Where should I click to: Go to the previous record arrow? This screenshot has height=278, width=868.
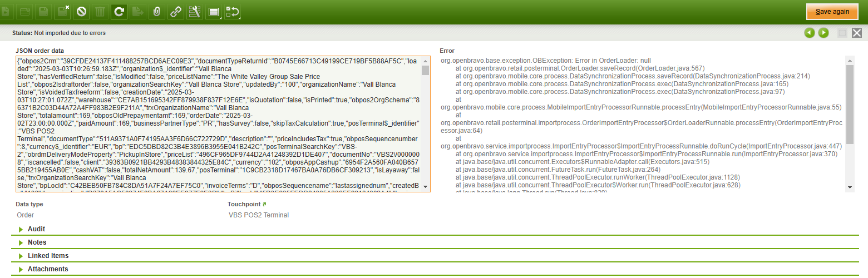(x=810, y=33)
